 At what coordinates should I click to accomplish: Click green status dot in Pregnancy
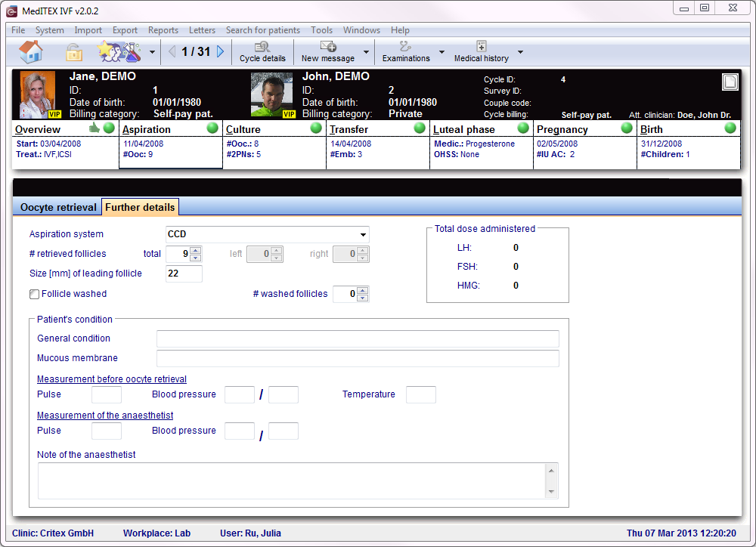[x=627, y=128]
